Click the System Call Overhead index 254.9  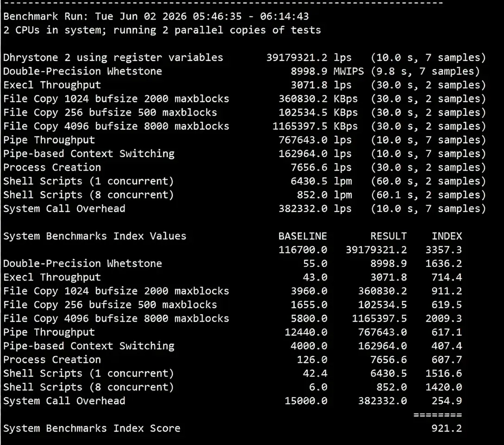click(447, 401)
